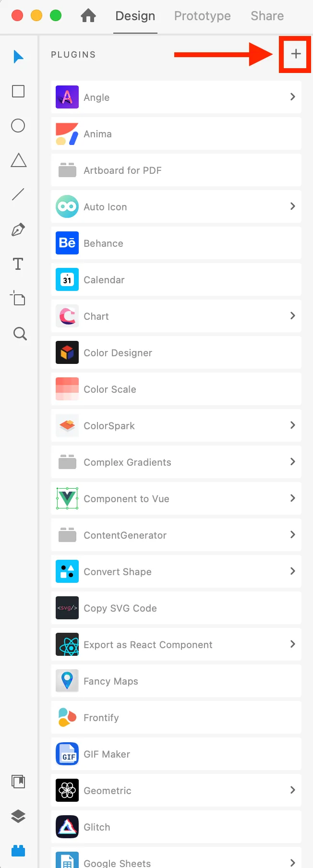Run the Copy SVG Code plugin
The image size is (313, 868).
pos(176,608)
